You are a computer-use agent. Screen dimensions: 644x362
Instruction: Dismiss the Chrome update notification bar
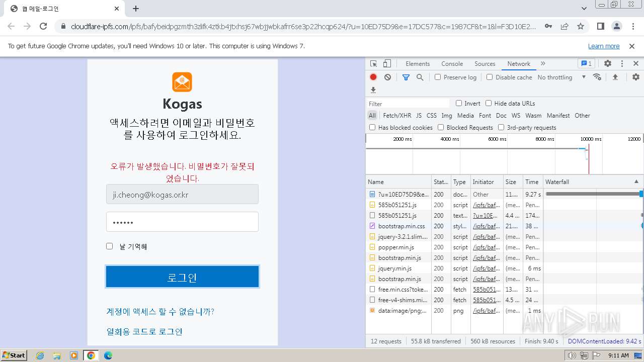[632, 46]
